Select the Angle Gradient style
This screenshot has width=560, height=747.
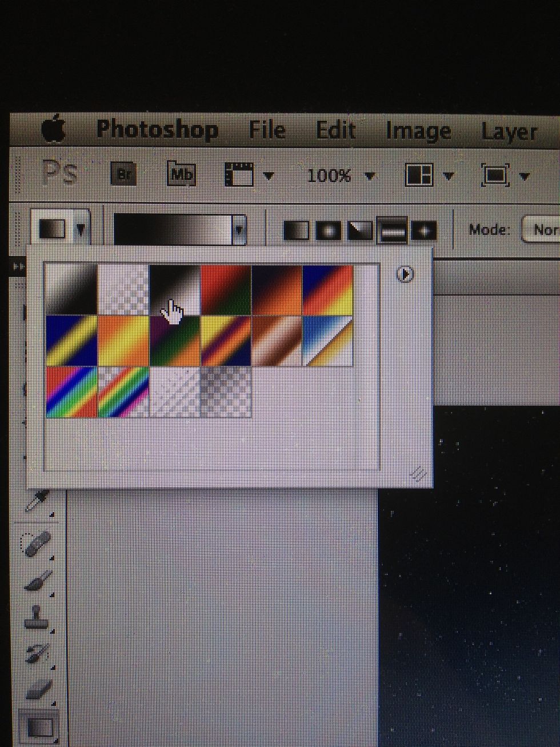click(x=360, y=231)
